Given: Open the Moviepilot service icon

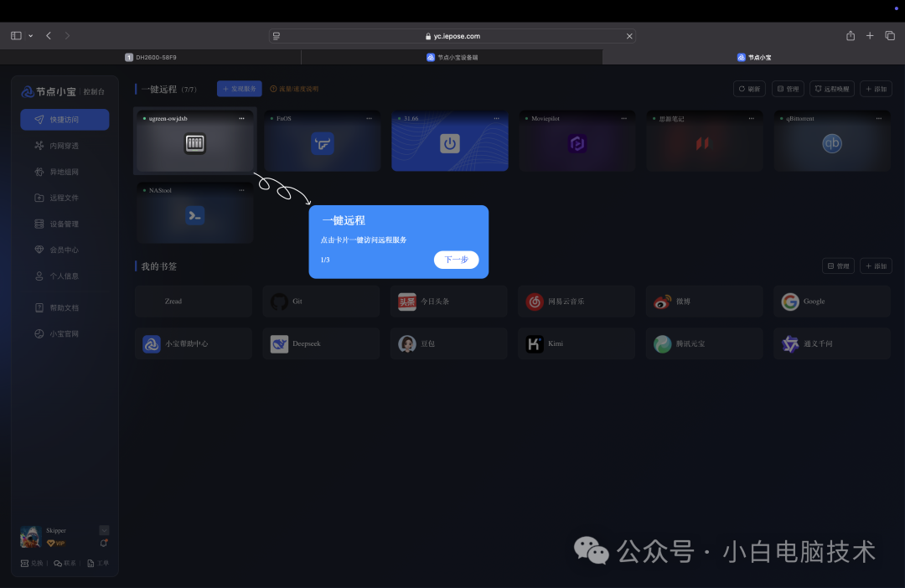Looking at the screenshot, I should click(577, 143).
